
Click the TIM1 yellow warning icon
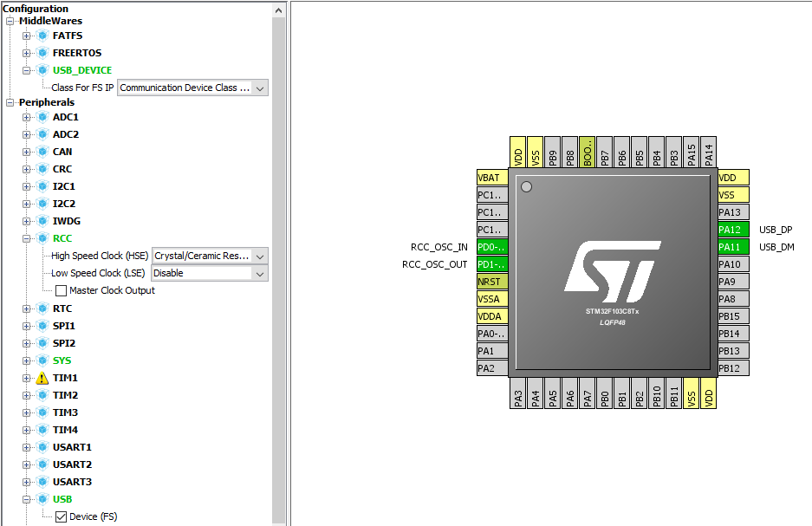click(42, 378)
